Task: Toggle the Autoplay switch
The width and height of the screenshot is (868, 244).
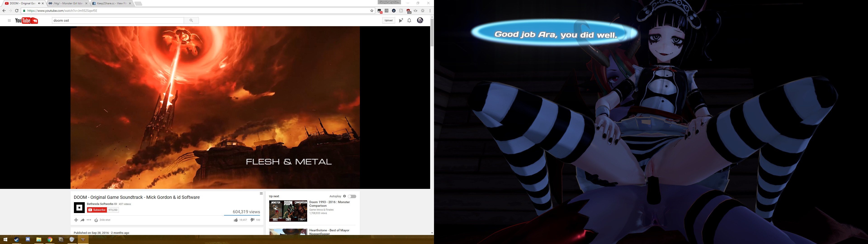Action: [x=352, y=197]
